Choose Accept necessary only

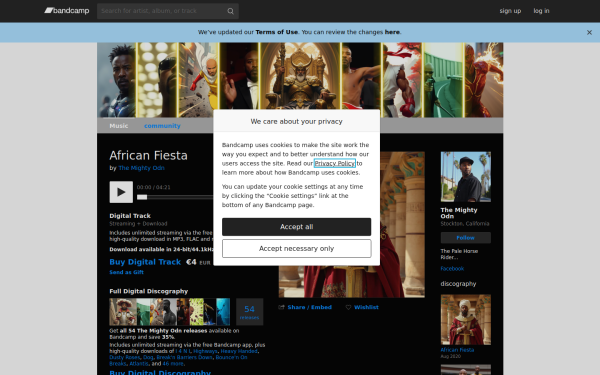pyautogui.click(x=297, y=249)
